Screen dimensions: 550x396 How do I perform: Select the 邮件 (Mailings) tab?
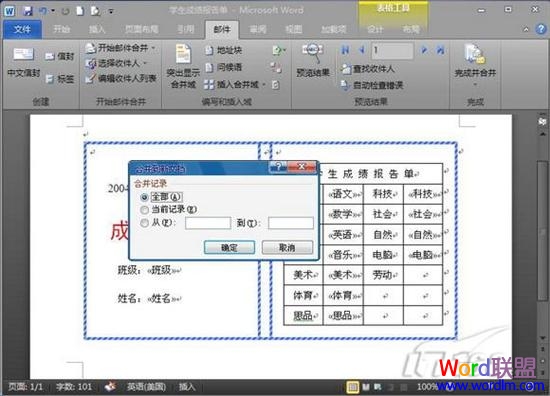tap(222, 29)
